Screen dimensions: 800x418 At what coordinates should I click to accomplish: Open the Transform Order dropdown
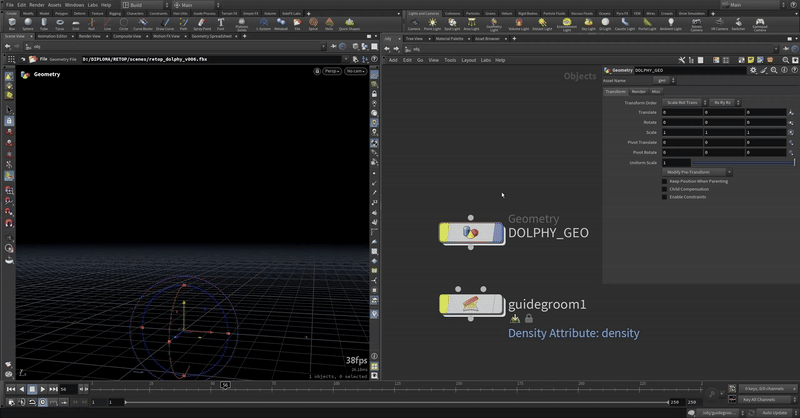click(x=682, y=102)
